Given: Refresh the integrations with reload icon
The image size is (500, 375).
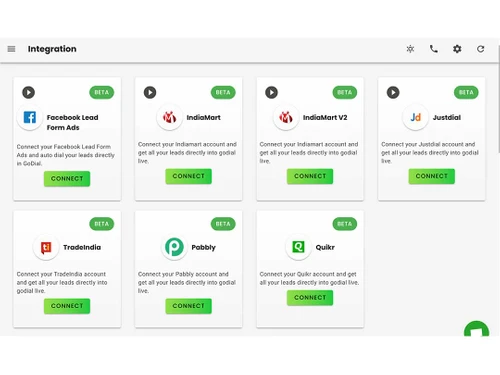Looking at the screenshot, I should tap(480, 49).
